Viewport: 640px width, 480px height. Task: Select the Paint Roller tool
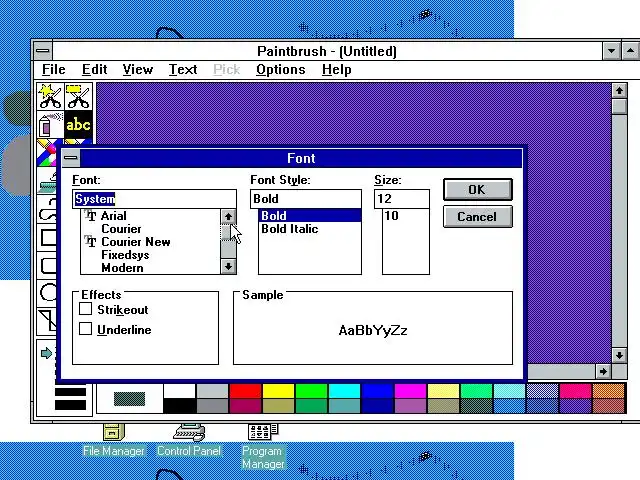pos(47,182)
